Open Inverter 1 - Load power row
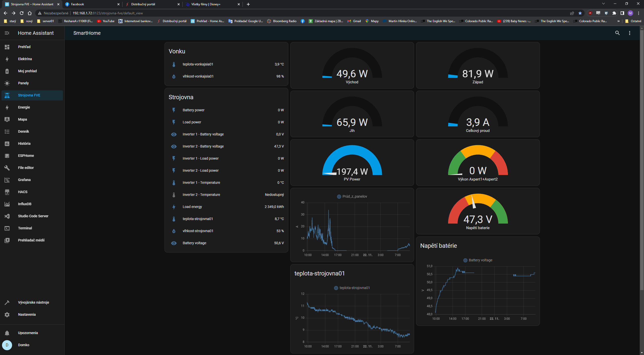 tap(226, 158)
